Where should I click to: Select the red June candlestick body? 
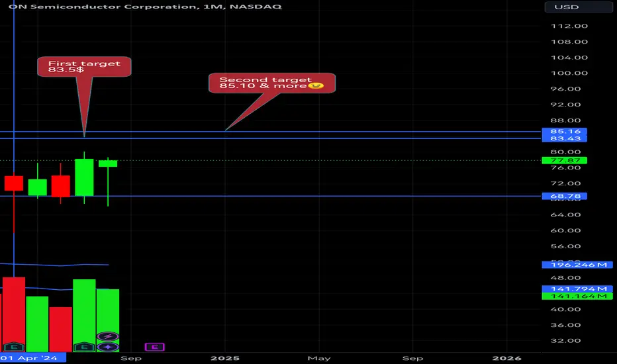[61, 186]
